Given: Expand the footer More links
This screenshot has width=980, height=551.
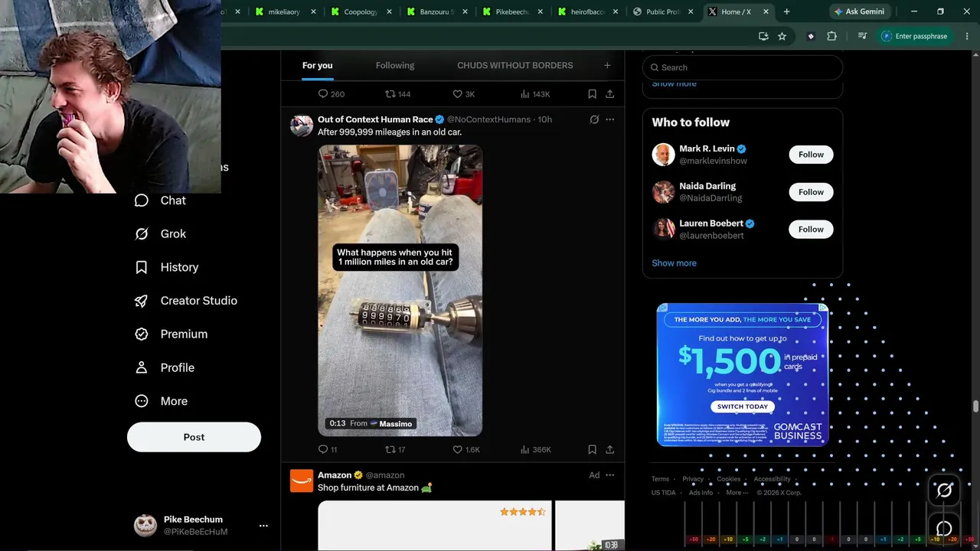Looking at the screenshot, I should click(737, 493).
